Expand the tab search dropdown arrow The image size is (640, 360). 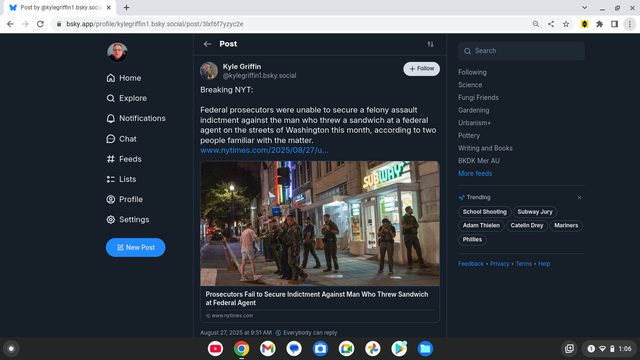584,8
